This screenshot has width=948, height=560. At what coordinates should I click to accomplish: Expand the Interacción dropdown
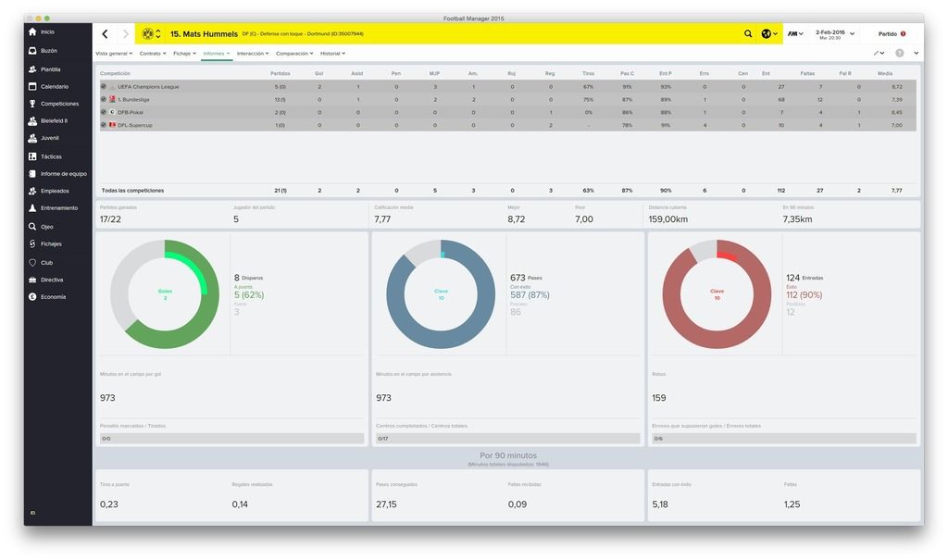click(x=253, y=53)
